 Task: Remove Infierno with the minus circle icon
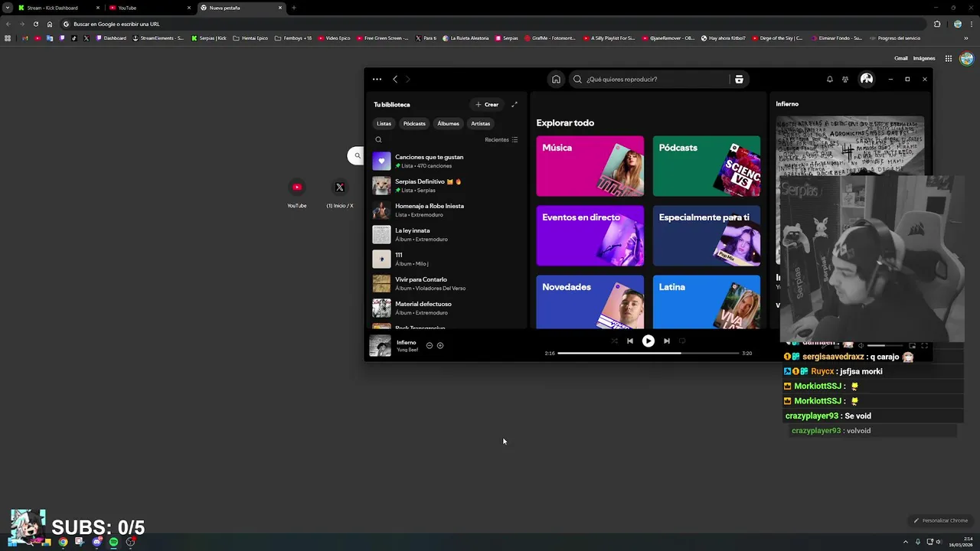pyautogui.click(x=430, y=345)
